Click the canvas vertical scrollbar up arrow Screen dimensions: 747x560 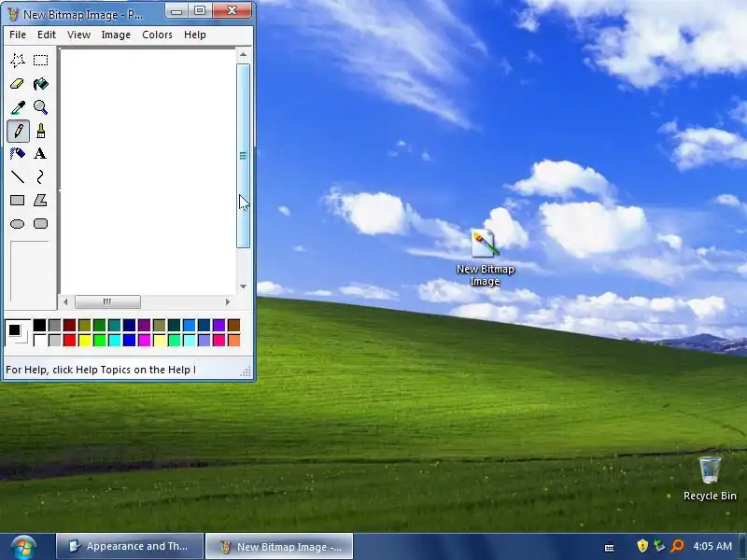click(x=244, y=55)
